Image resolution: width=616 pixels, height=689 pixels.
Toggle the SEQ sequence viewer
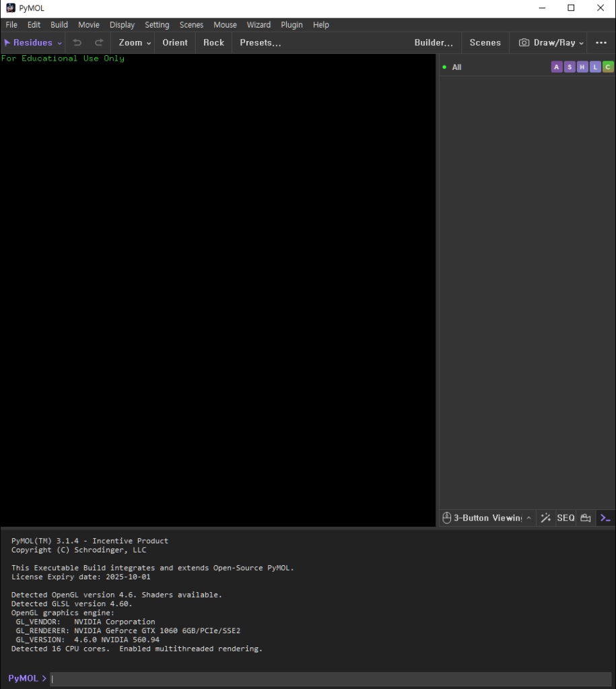pos(566,517)
